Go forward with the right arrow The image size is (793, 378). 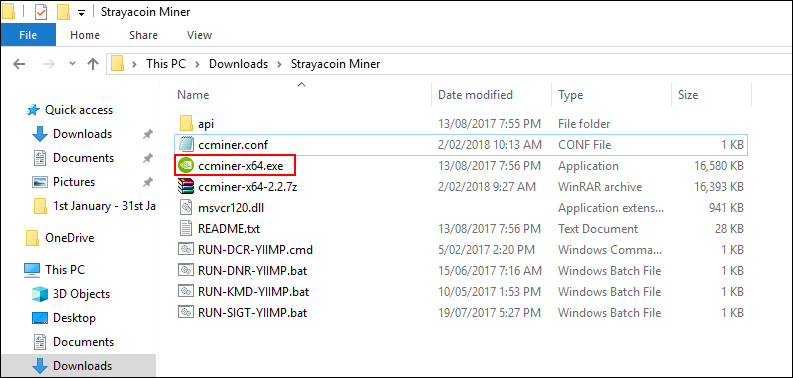coord(49,64)
